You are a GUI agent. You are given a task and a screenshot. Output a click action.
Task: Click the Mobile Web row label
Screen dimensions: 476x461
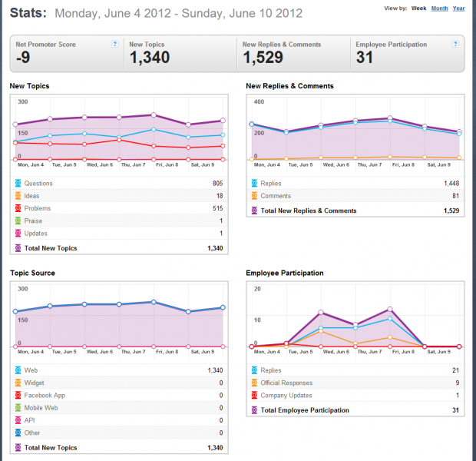click(41, 408)
